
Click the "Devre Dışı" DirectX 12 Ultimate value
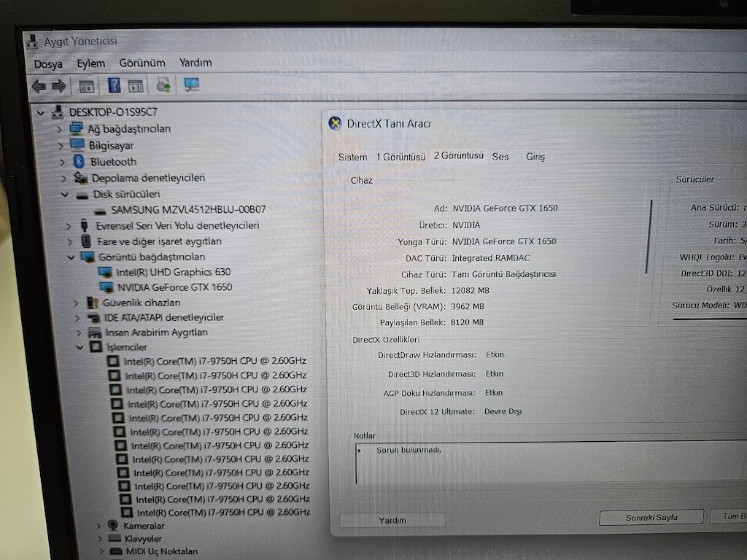click(x=503, y=411)
